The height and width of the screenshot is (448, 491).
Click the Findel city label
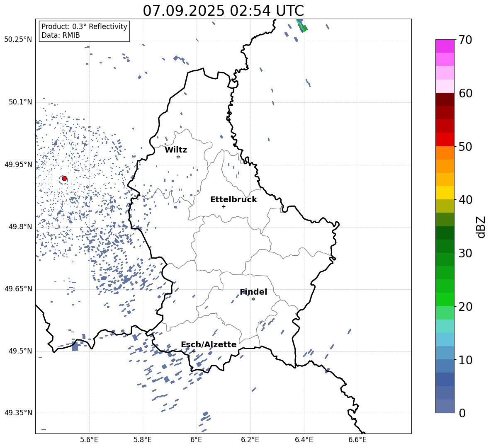(x=253, y=292)
